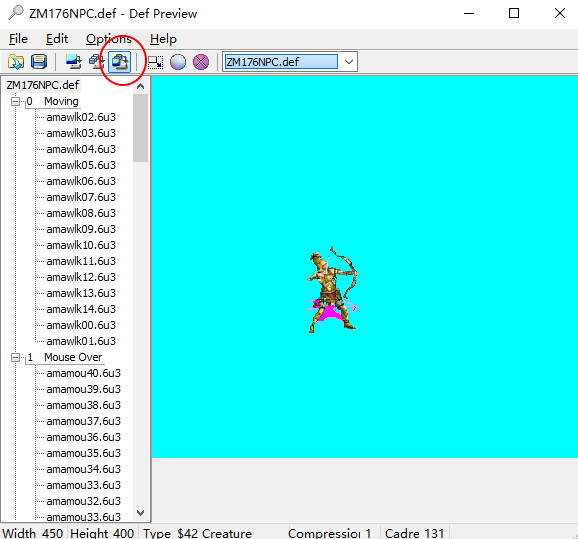Select frame amamou38.6u3

pyautogui.click(x=84, y=405)
